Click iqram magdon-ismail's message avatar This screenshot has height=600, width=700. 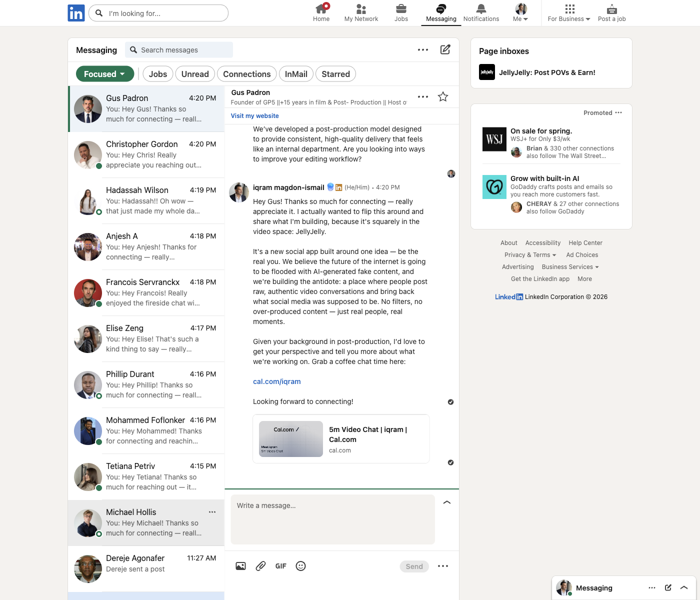[239, 192]
